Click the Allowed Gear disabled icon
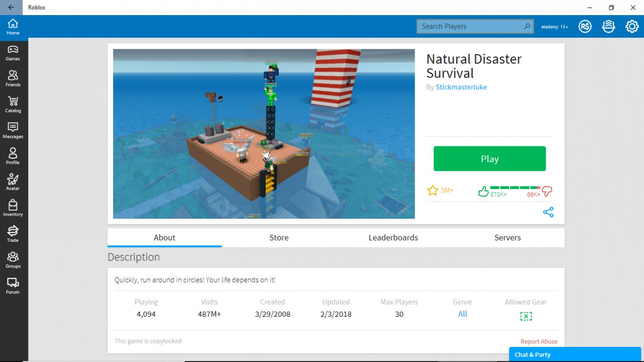 526,316
